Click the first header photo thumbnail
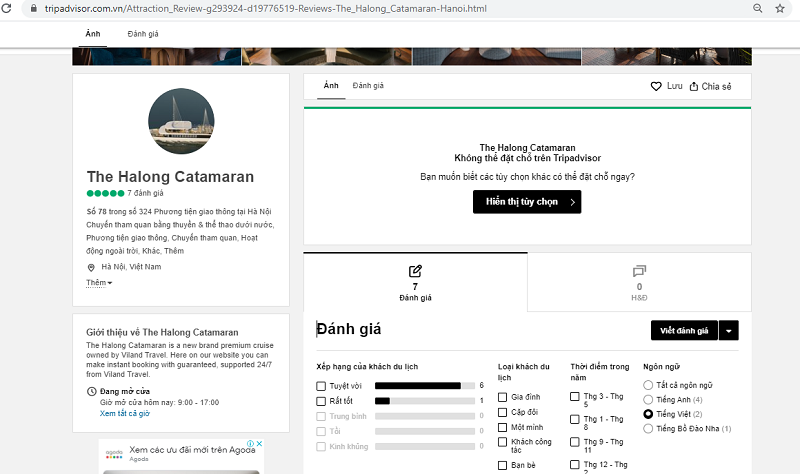The height and width of the screenshot is (474, 800). coord(157,57)
